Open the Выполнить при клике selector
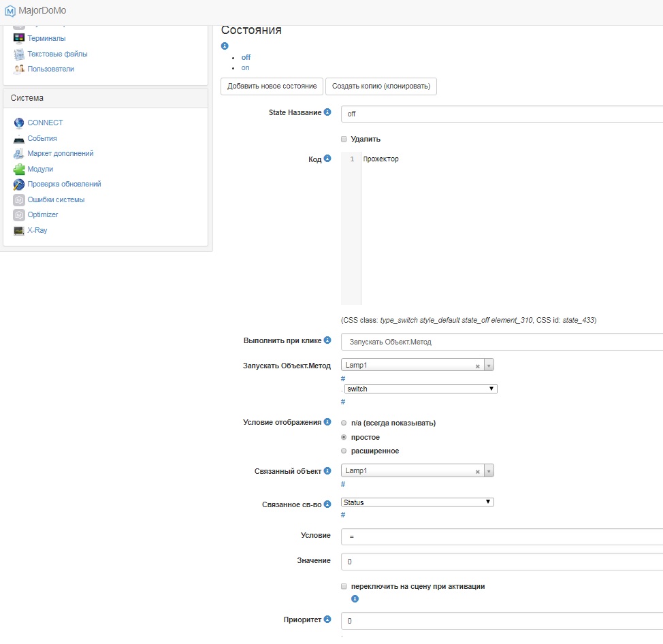 (x=502, y=342)
